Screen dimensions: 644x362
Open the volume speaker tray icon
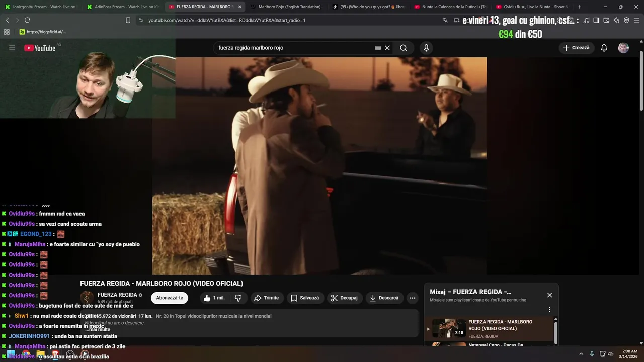click(x=610, y=354)
